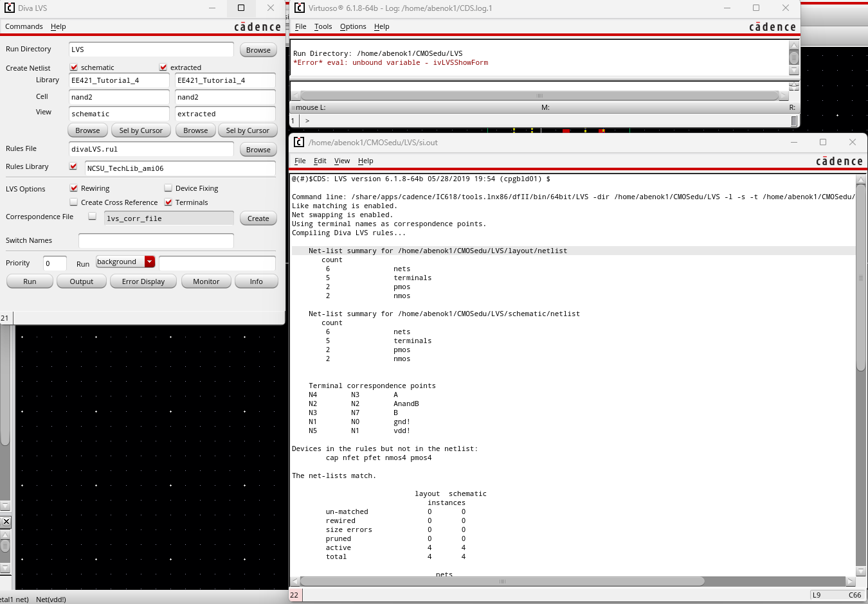Open the Error Display
868x604 pixels.
(143, 281)
